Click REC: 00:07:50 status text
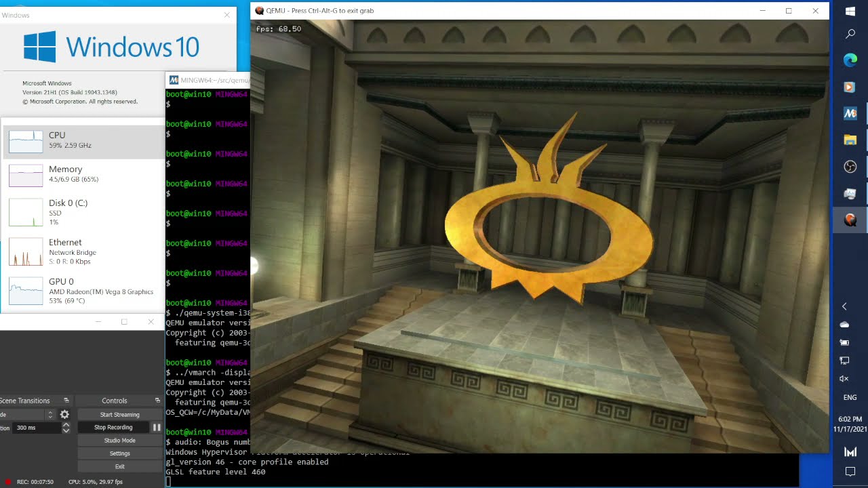 [x=35, y=482]
